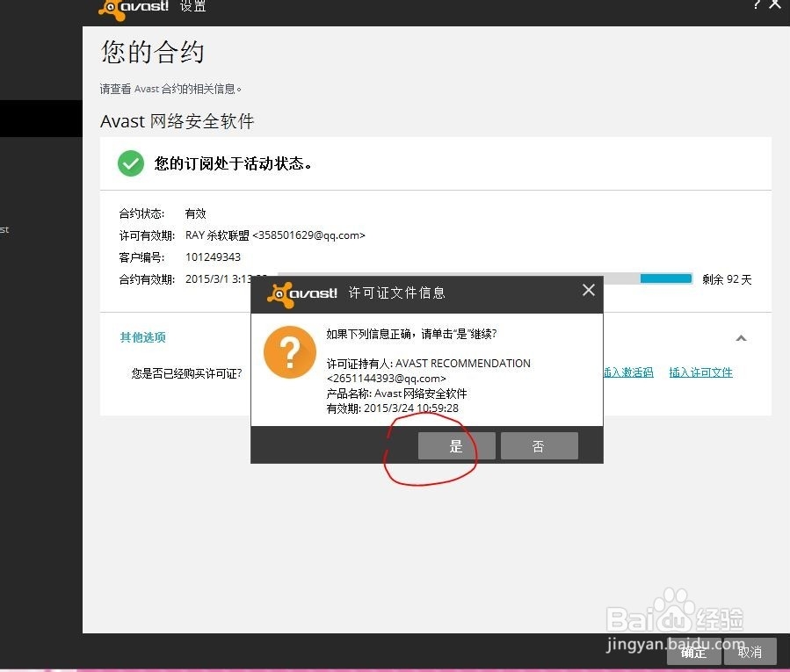Click the 确定 button at bottom
Screen dimensions: 790x672
tap(693, 652)
